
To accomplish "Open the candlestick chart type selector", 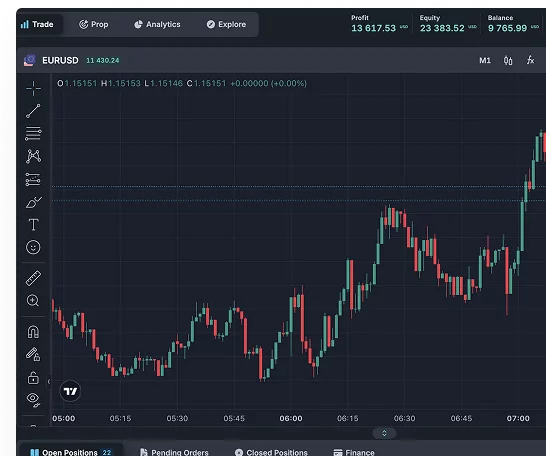I will click(508, 61).
